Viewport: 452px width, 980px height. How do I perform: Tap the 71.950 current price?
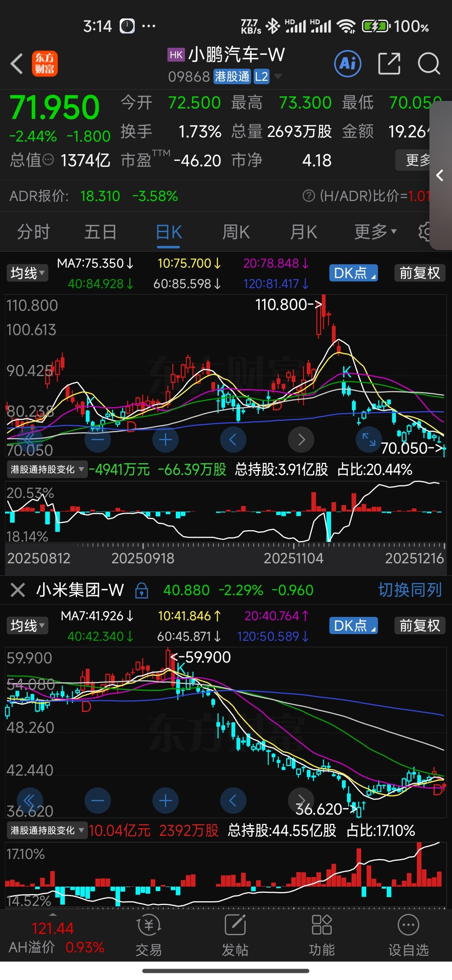54,107
